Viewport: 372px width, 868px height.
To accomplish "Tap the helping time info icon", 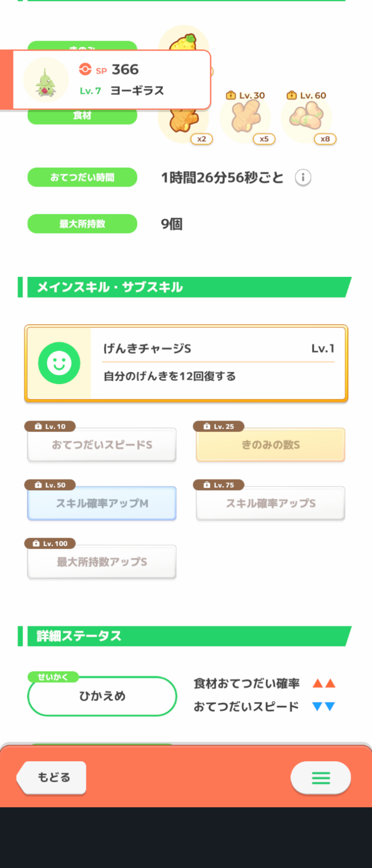I will (303, 178).
